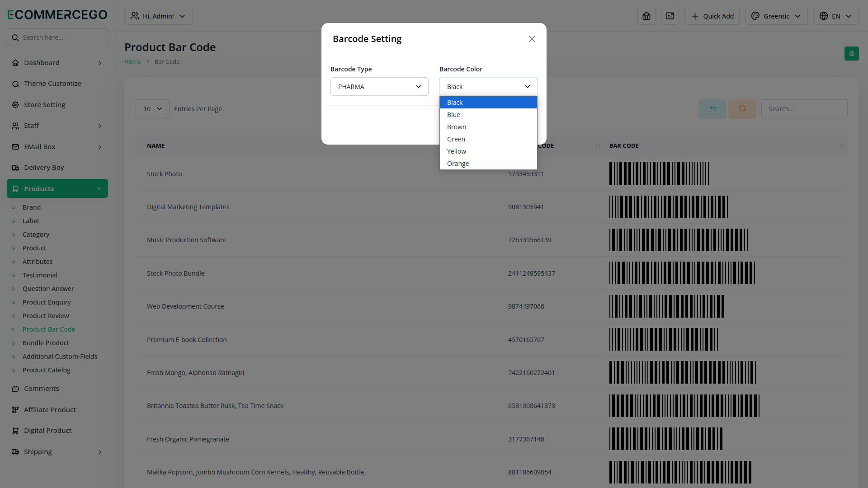Screen dimensions: 868x488
Task: Click the Digital Product cart icon
Action: coord(15,431)
